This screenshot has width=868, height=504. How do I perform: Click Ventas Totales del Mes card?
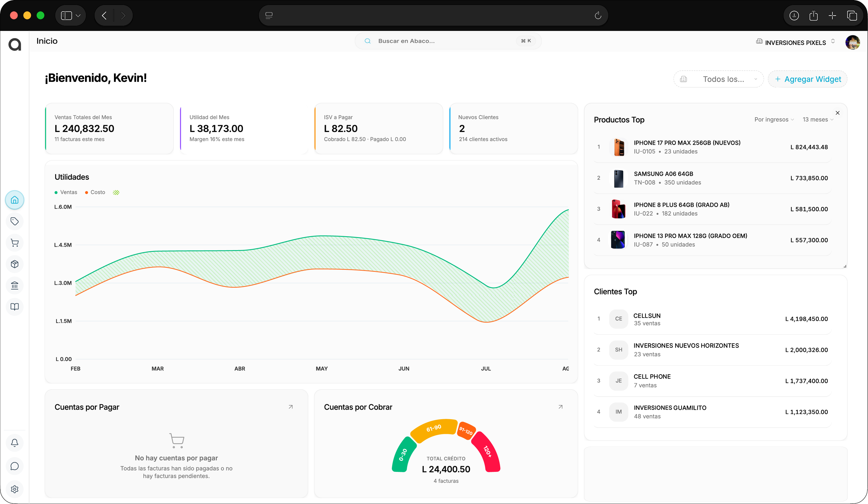109,128
